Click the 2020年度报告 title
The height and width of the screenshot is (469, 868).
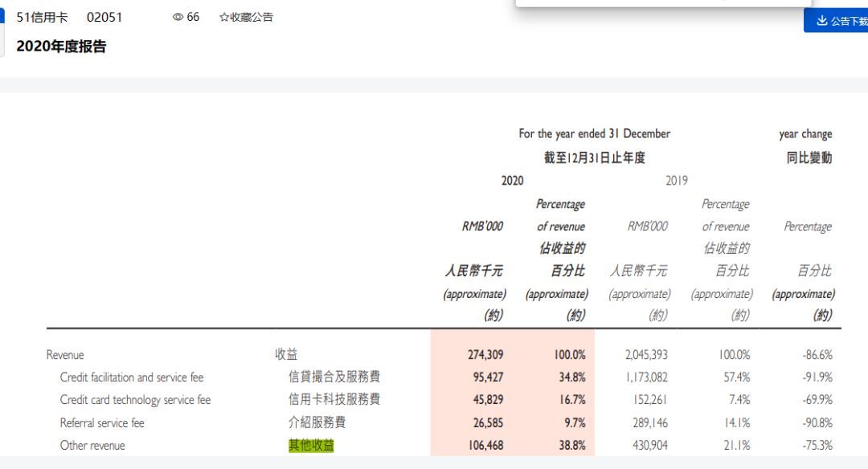[x=61, y=47]
